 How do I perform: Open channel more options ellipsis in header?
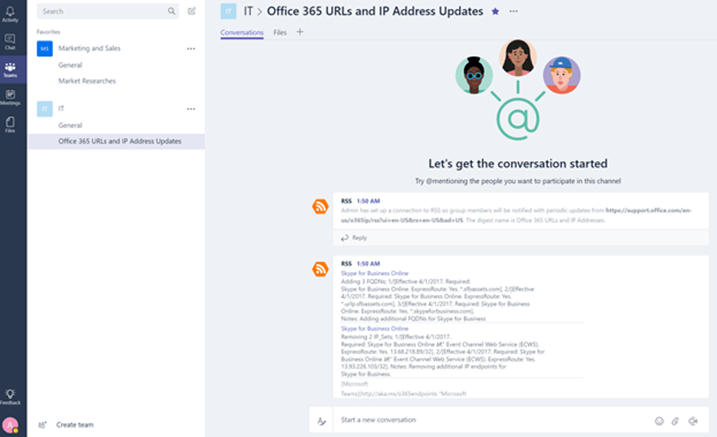[514, 11]
